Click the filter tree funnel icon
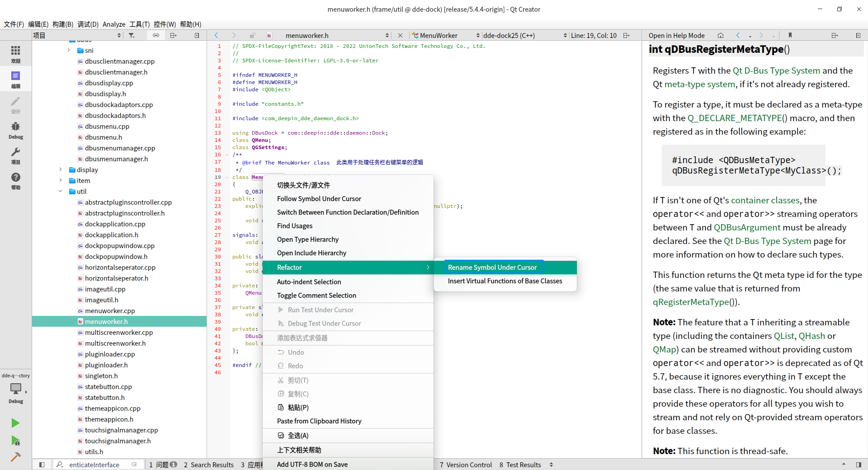The image size is (868, 470). click(x=132, y=35)
